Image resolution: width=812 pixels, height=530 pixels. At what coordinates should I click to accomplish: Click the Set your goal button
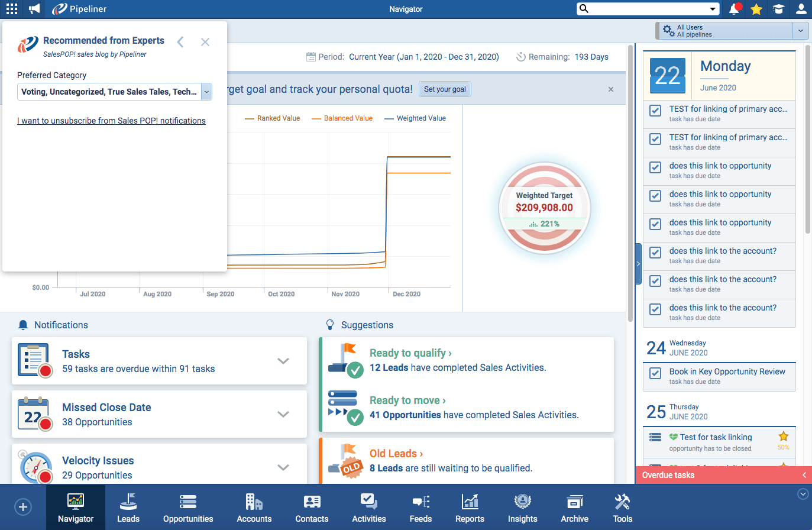(445, 89)
